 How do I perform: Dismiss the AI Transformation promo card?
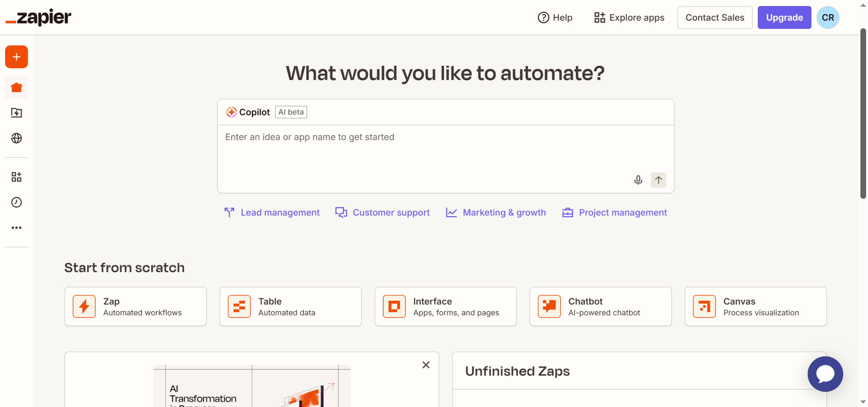click(x=426, y=365)
